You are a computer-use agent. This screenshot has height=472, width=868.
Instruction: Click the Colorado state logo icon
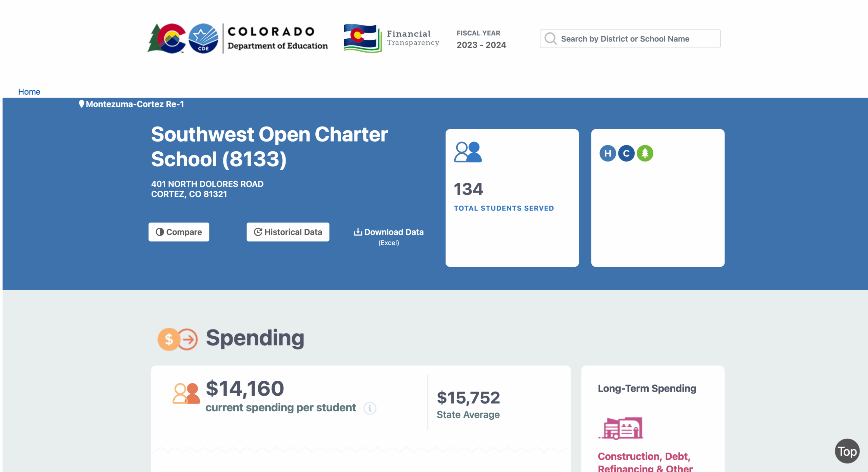167,38
